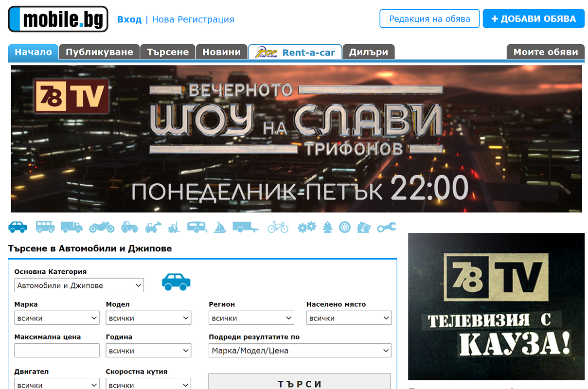Open the Скоростна кутия dropdown

pos(148,385)
